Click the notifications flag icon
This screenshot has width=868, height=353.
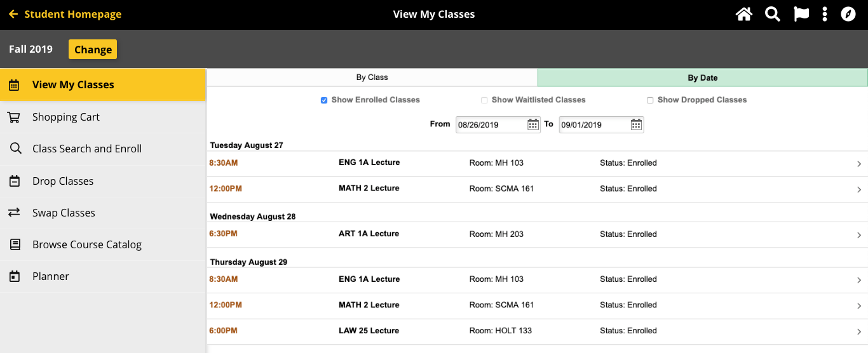point(801,14)
